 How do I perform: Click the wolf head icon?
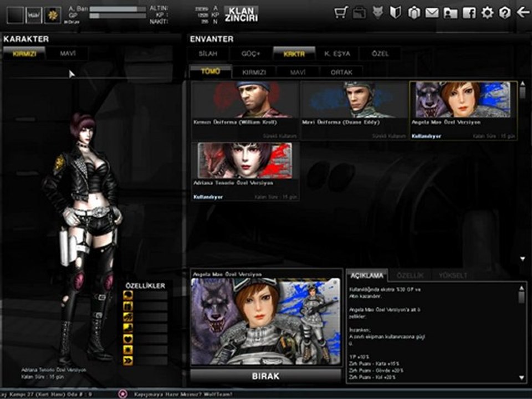(377, 13)
